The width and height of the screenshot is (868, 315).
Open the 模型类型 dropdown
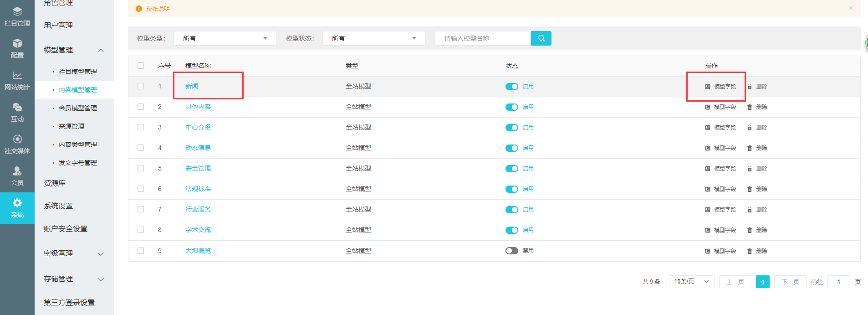tap(225, 38)
